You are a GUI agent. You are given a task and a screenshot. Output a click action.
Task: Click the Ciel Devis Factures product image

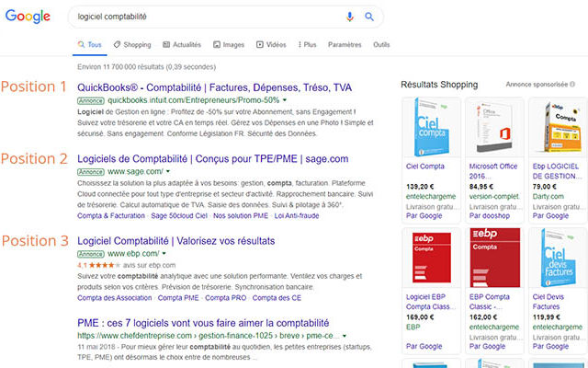tap(558, 258)
